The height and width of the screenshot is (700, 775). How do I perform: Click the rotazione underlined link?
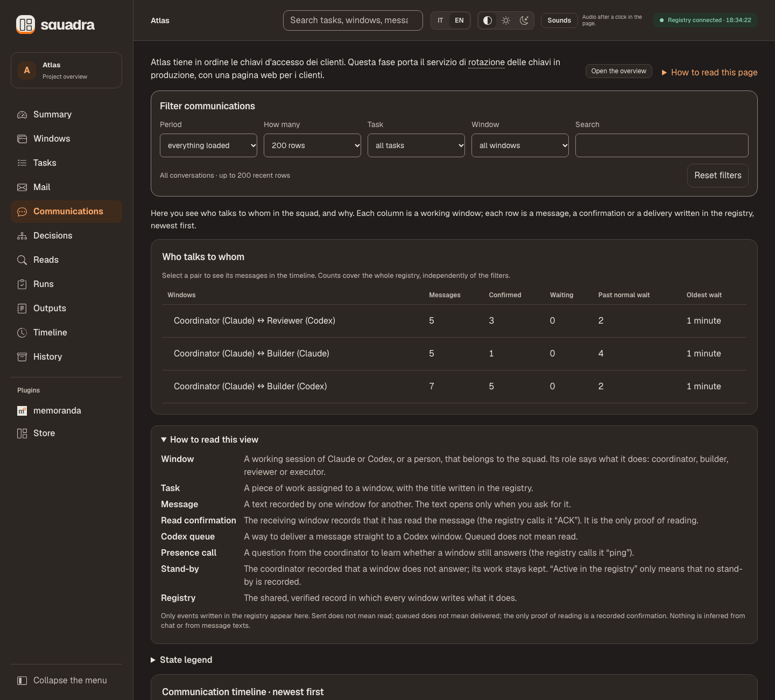[486, 62]
